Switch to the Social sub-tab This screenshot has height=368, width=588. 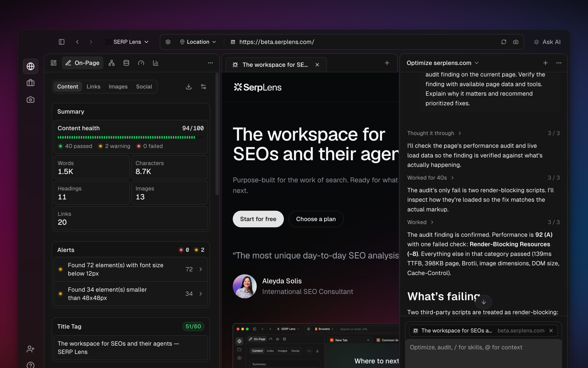pos(144,87)
